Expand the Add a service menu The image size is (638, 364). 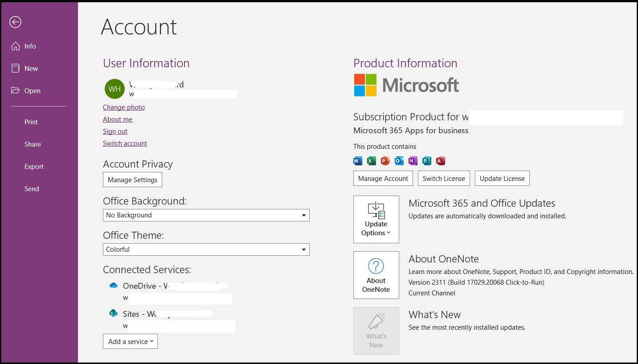[x=130, y=341]
